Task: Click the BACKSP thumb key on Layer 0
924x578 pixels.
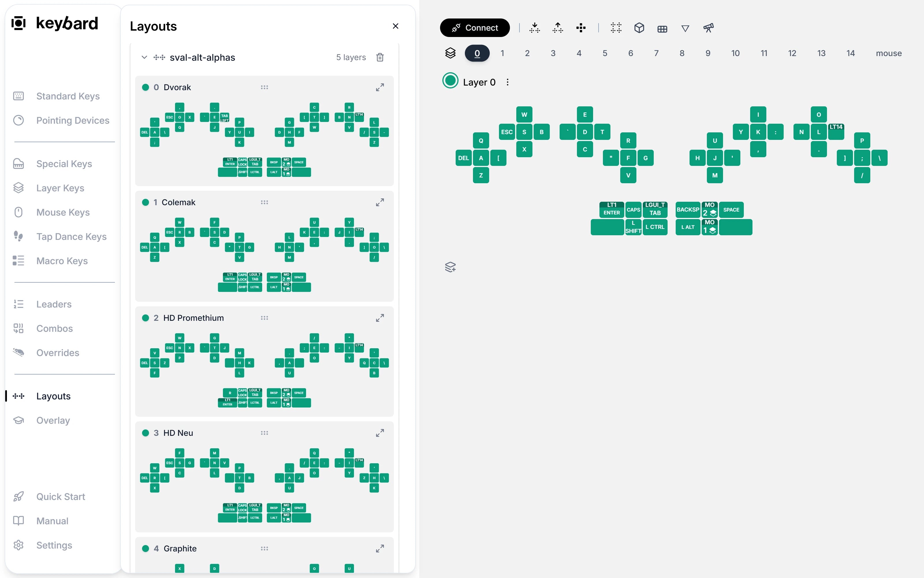Action: tap(688, 210)
